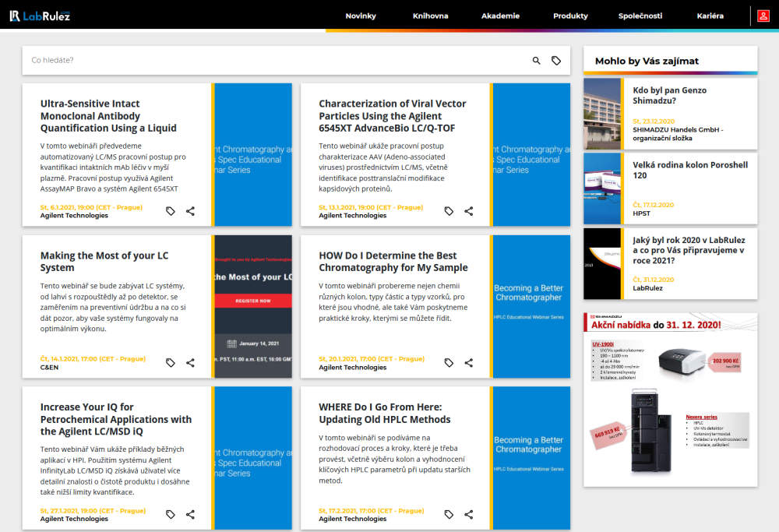The width and height of the screenshot is (779, 532).
Task: Click C&EN company label
Action: coord(49,368)
